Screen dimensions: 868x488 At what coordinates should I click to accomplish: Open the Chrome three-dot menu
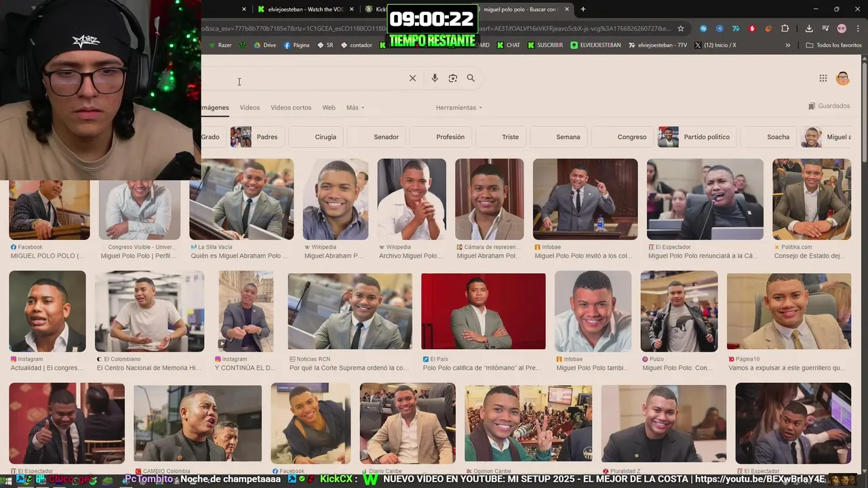point(857,28)
